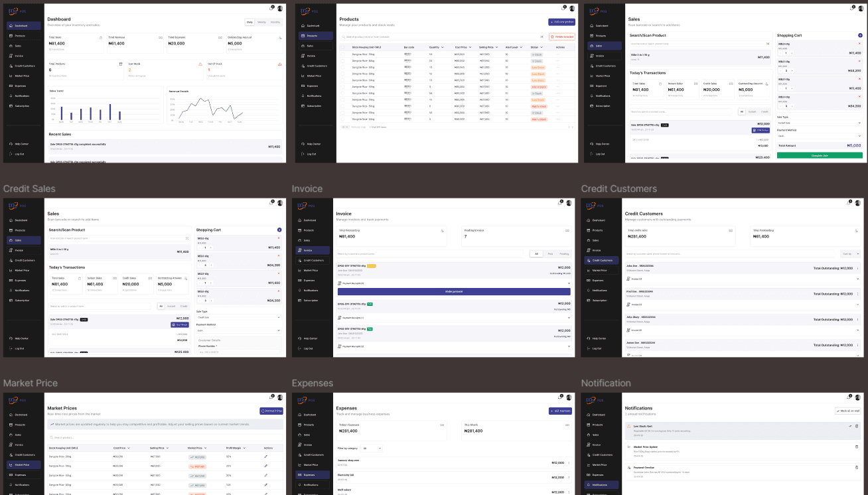Open January shop rent expense options
Image resolution: width=868 pixels, height=495 pixels.
(569, 462)
